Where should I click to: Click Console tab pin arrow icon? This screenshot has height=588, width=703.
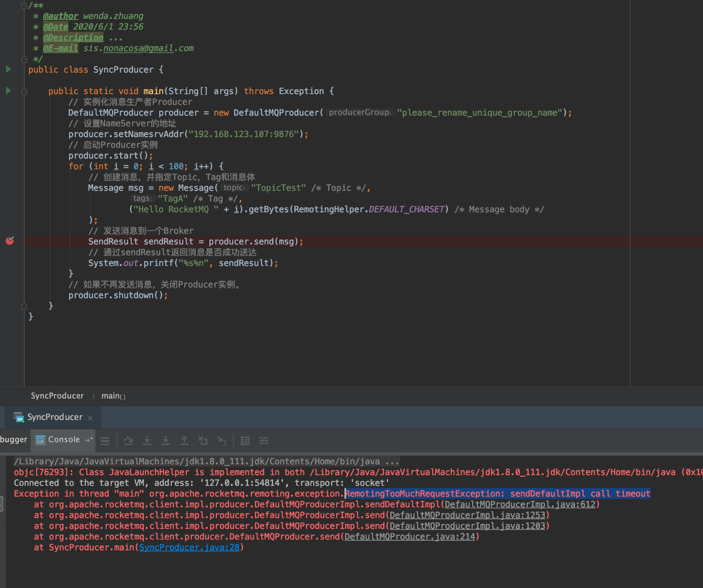(89, 440)
